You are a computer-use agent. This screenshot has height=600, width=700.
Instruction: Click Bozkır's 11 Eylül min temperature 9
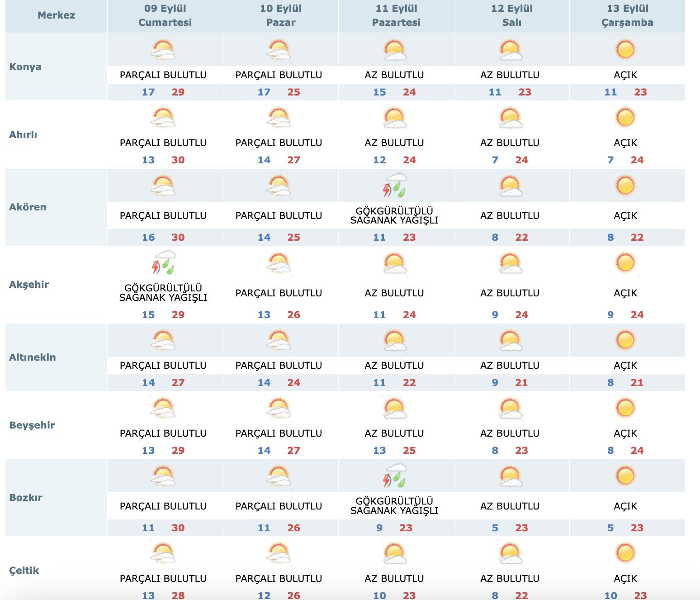tap(379, 528)
